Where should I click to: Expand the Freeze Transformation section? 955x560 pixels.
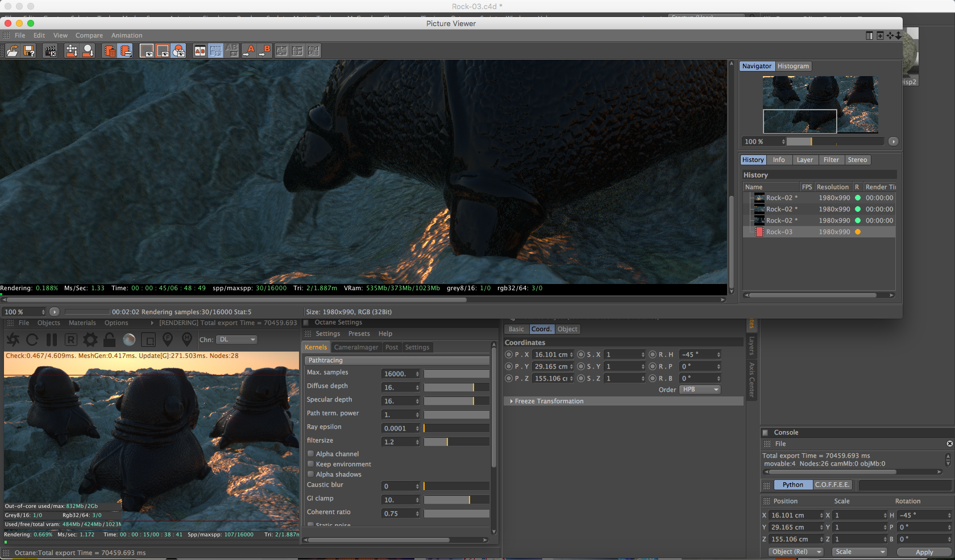(x=624, y=401)
